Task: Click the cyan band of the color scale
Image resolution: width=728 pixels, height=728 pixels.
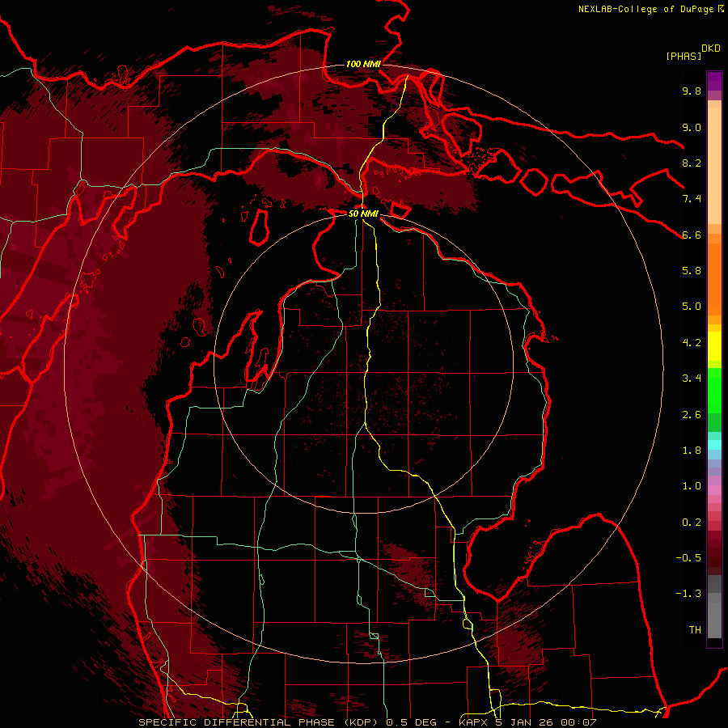Action: point(714,445)
